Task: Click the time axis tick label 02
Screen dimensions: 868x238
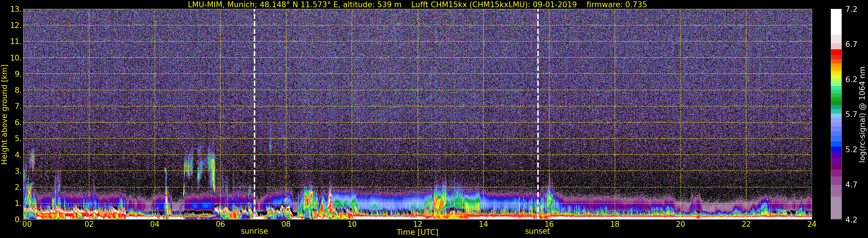Action: coord(89,224)
